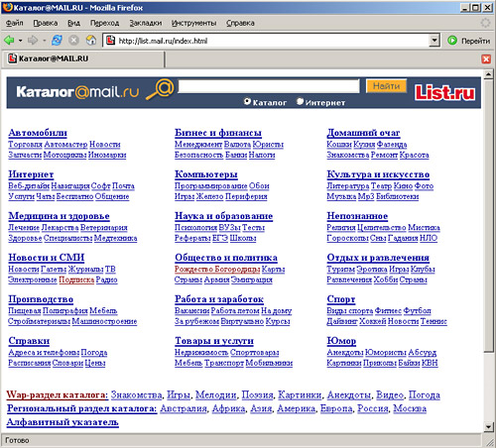This screenshot has height=448, width=496.
Task: Click the page scrollbar down arrow
Action: pyautogui.click(x=489, y=426)
